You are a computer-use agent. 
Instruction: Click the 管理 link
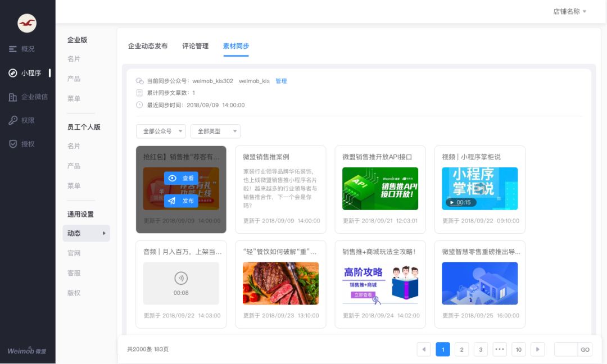click(281, 81)
